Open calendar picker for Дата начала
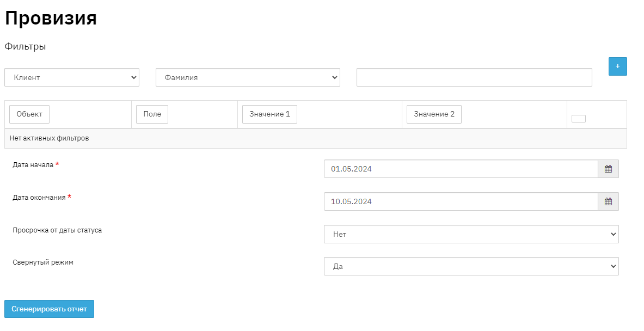644x331 pixels. [x=608, y=169]
